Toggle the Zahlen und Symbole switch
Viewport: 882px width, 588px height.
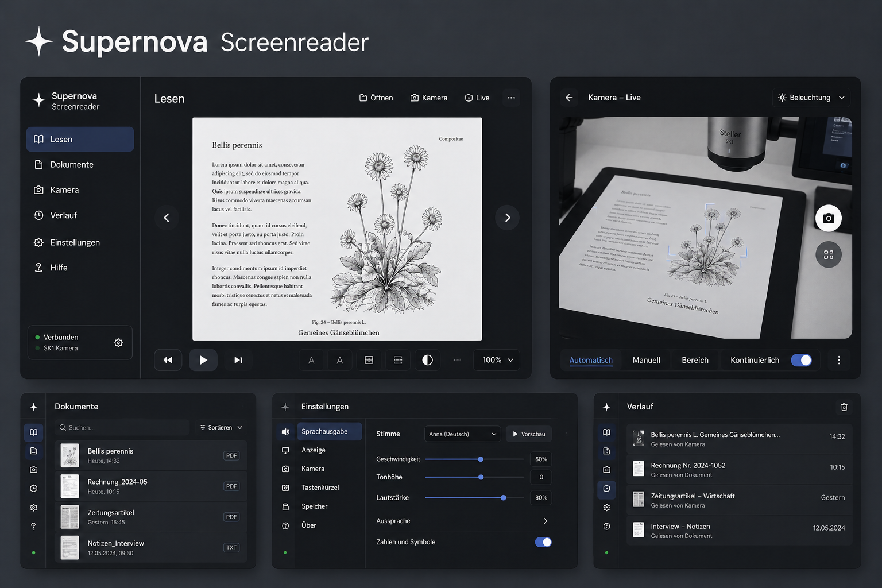(543, 542)
